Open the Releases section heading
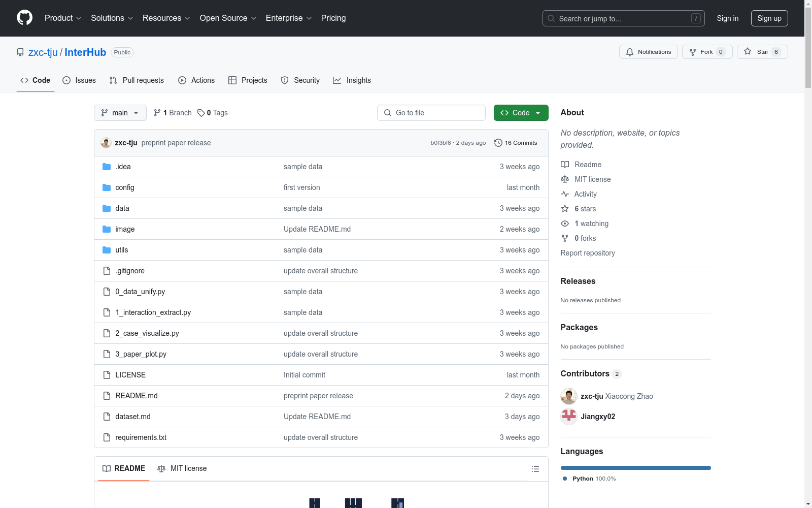 pos(578,281)
